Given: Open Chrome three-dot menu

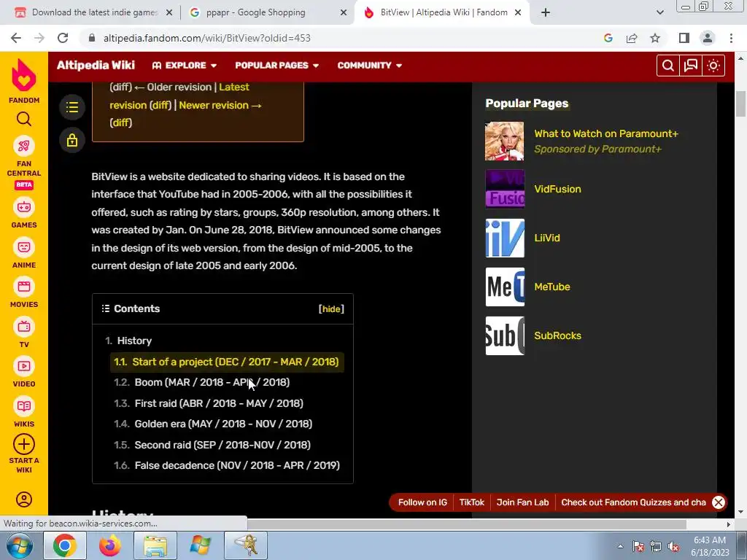Looking at the screenshot, I should 731,38.
